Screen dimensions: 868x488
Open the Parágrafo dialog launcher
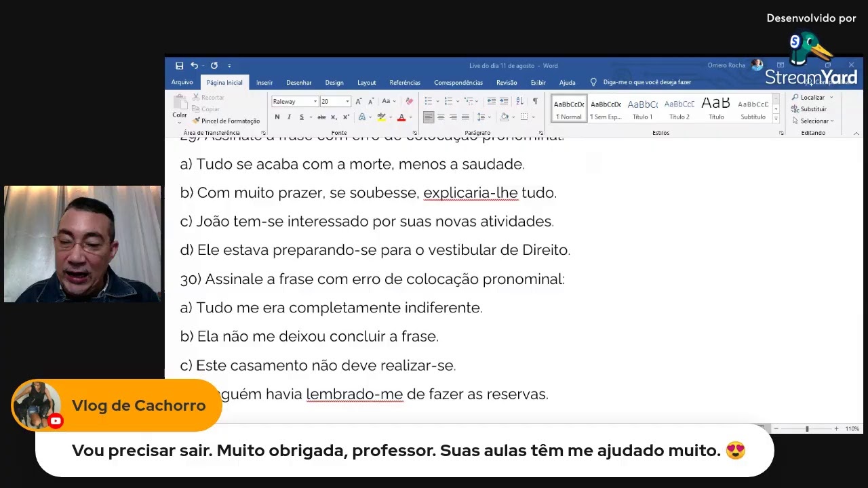tap(540, 133)
